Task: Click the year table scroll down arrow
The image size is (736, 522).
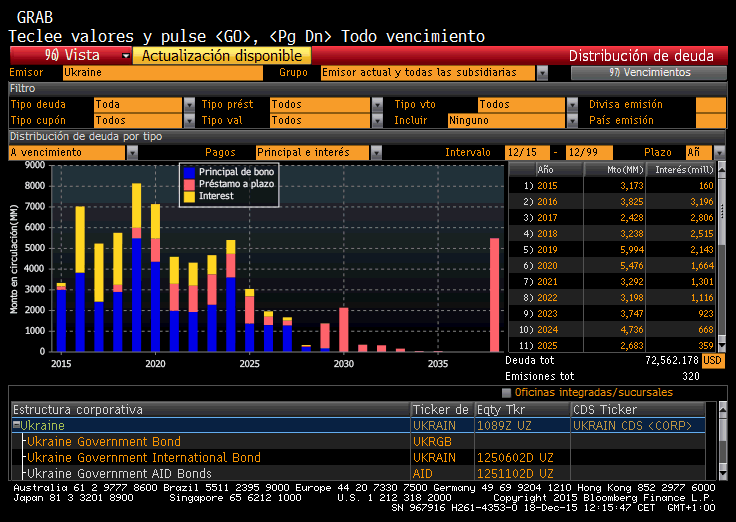Action: 722,347
